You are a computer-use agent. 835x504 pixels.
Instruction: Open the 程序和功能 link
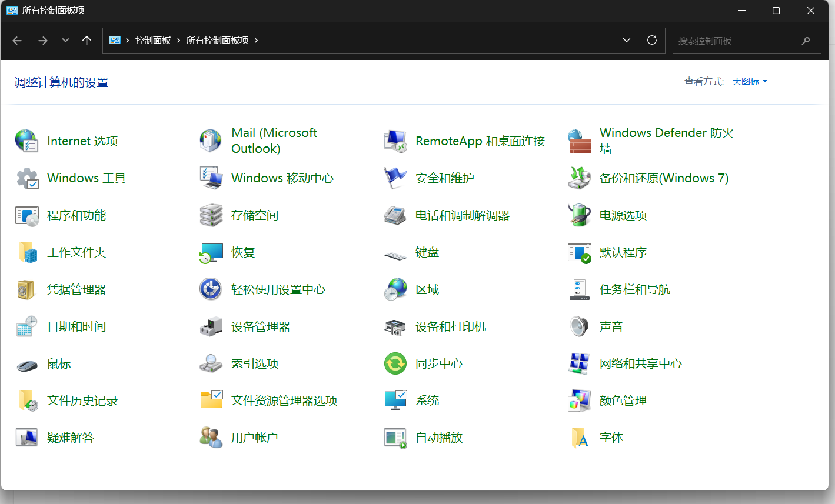click(76, 215)
